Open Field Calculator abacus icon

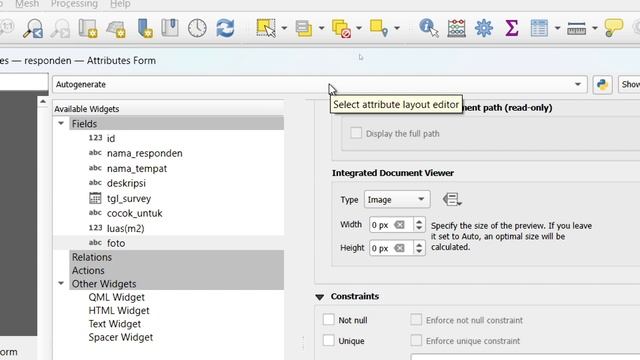[456, 29]
